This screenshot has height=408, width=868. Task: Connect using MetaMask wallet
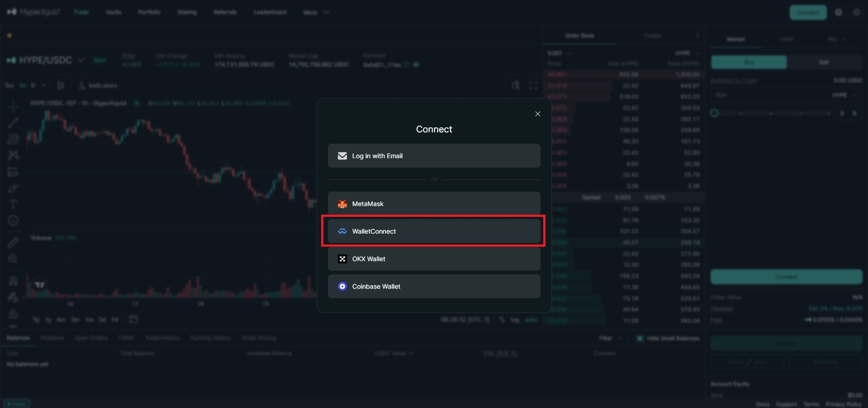pos(434,204)
